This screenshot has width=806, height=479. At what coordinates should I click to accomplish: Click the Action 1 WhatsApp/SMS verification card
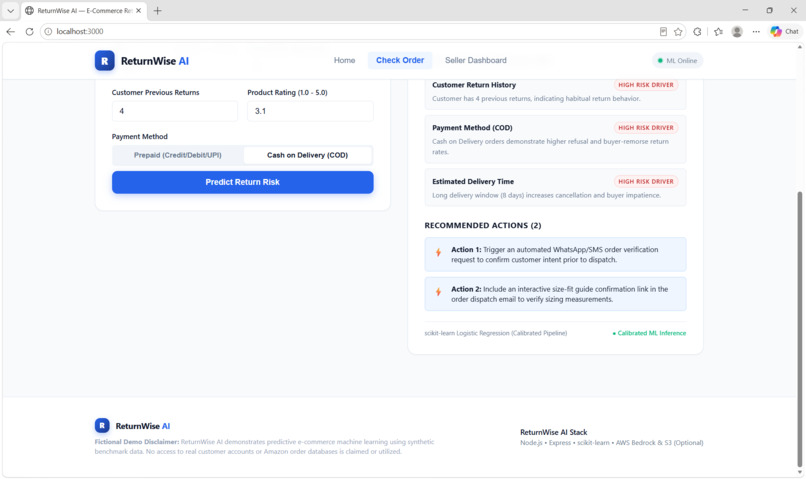(555, 254)
